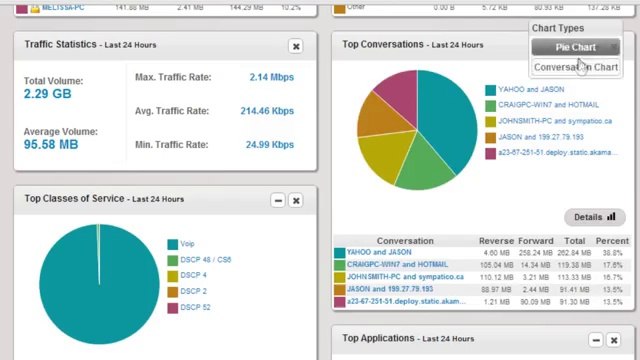640x360 pixels.
Task: Click the MELISSA-PC lock icon
Action: point(35,8)
